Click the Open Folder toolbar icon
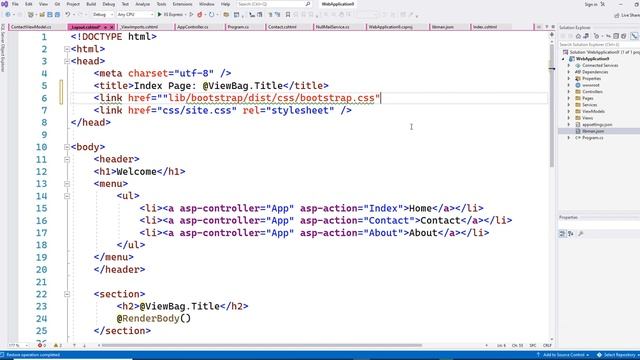Image resolution: width=640 pixels, height=360 pixels. click(x=42, y=15)
